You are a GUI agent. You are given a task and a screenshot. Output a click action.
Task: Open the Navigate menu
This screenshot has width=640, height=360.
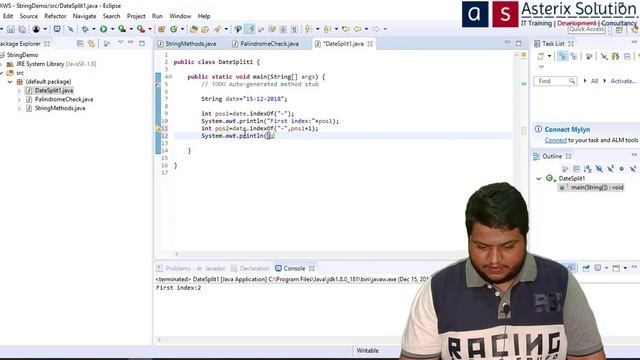click(x=84, y=16)
